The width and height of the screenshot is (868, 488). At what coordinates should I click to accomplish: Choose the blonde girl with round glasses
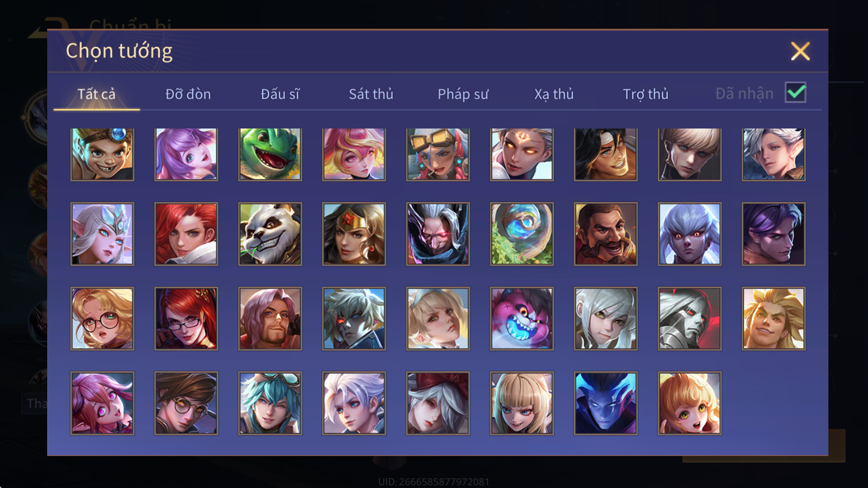click(102, 319)
